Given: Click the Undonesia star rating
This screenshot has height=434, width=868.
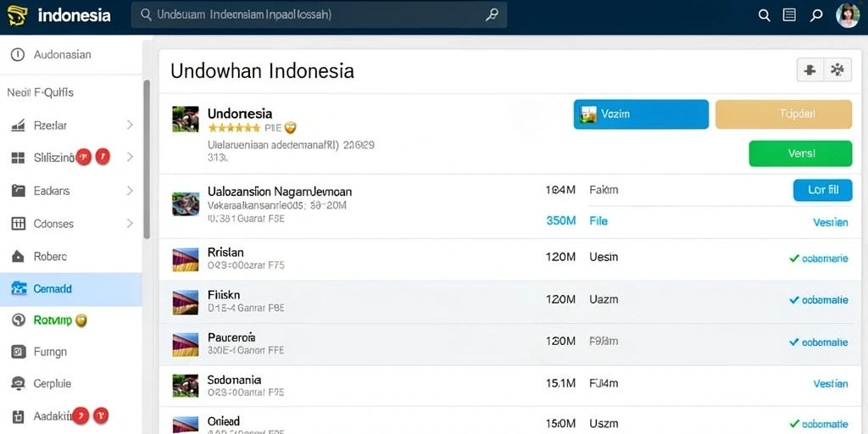Looking at the screenshot, I should [234, 128].
